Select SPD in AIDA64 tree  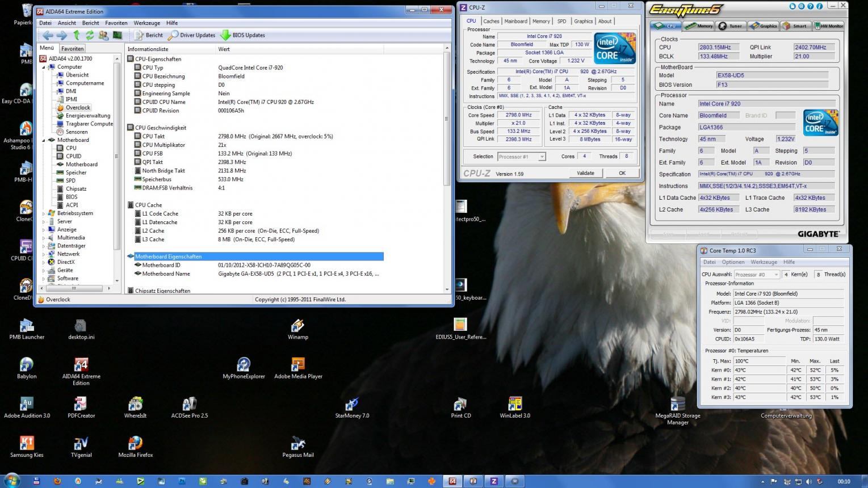click(x=70, y=180)
